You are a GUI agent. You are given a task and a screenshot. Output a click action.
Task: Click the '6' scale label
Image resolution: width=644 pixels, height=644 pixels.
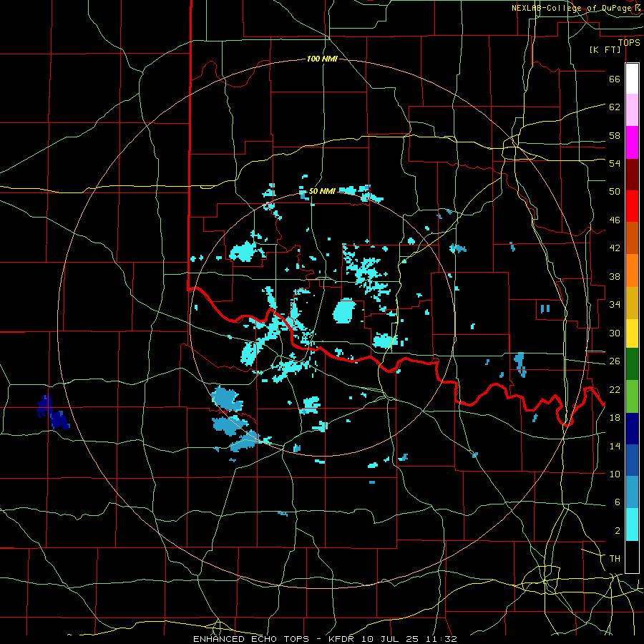pos(617,502)
